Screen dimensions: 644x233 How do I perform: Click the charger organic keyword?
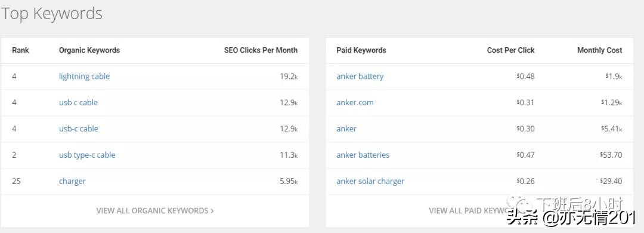pos(72,181)
